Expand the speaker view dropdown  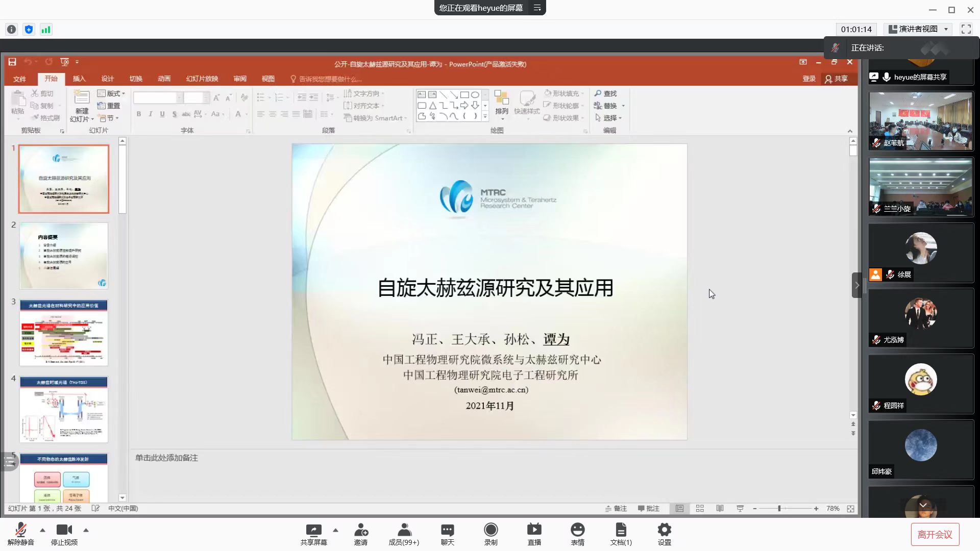coord(918,29)
